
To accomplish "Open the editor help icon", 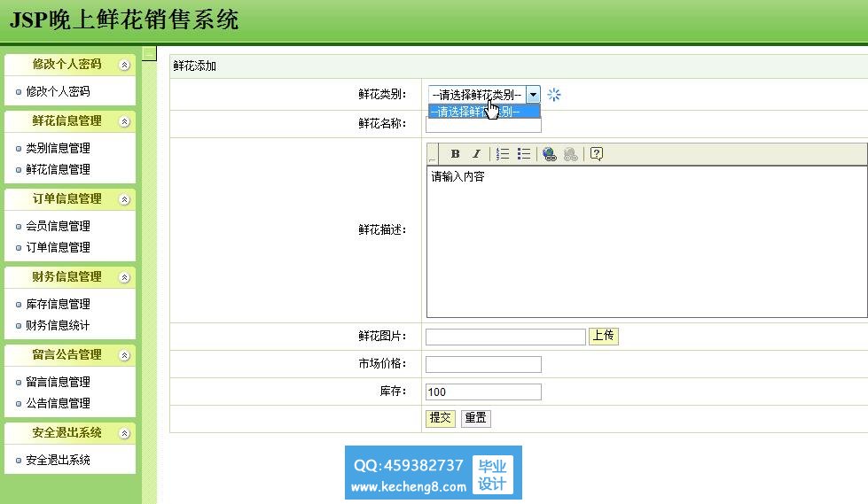I will coord(596,154).
